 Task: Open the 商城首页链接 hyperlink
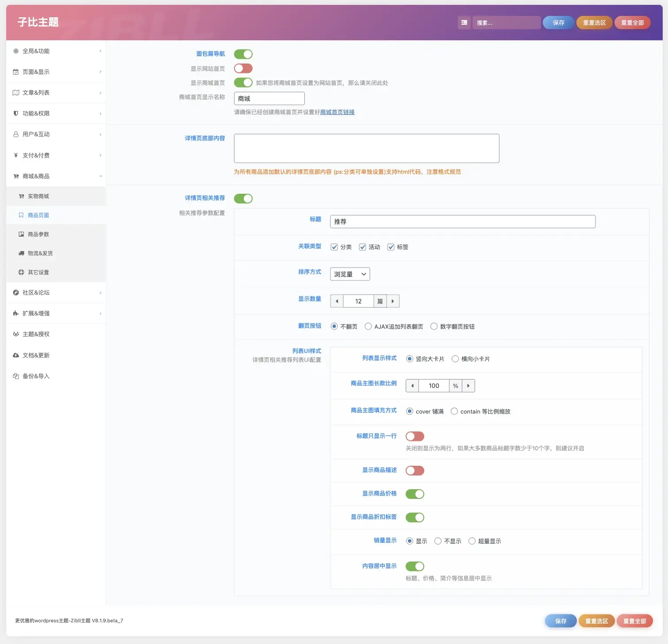coord(337,112)
